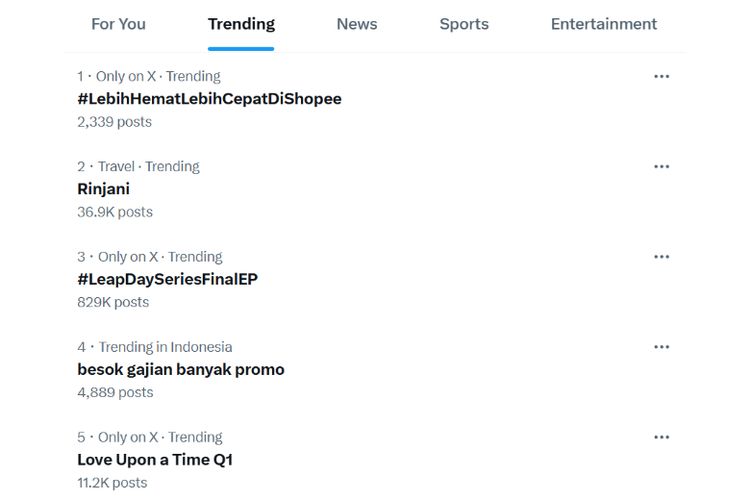Open more options for #LebihHematLebihCepatDiShopee trend
Screen dimensions: 750x500
coord(661,76)
